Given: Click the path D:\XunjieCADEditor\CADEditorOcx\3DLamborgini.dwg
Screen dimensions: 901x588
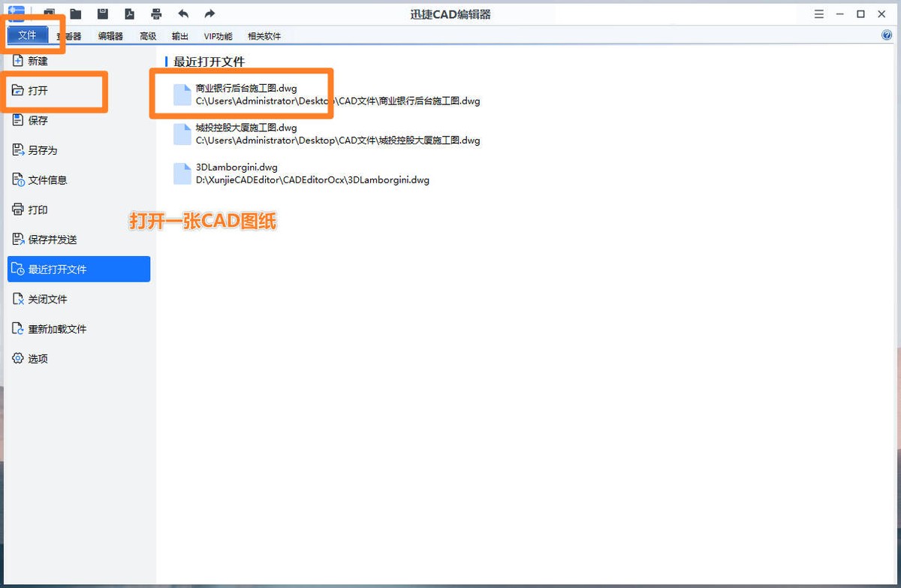Looking at the screenshot, I should point(312,180).
